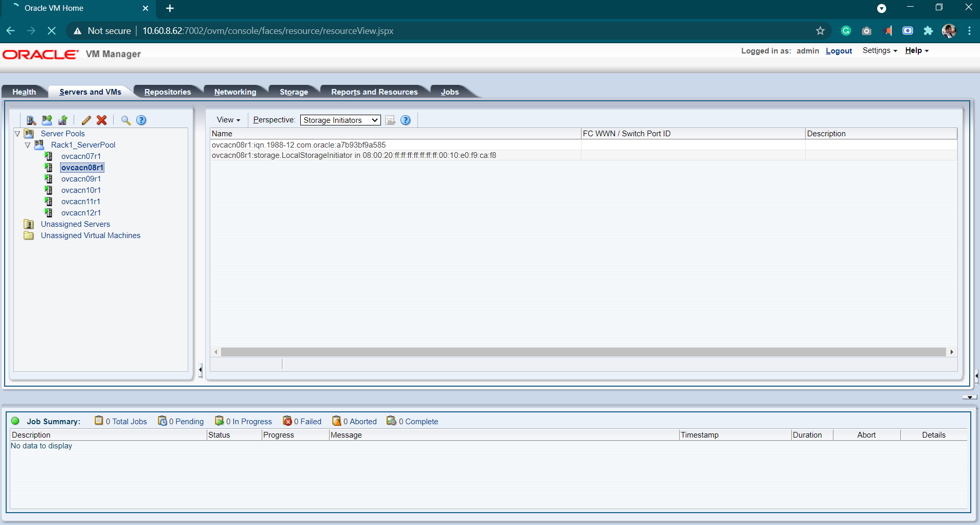The width and height of the screenshot is (980, 525).
Task: Open the browser extensions puzzle icon
Action: (928, 31)
